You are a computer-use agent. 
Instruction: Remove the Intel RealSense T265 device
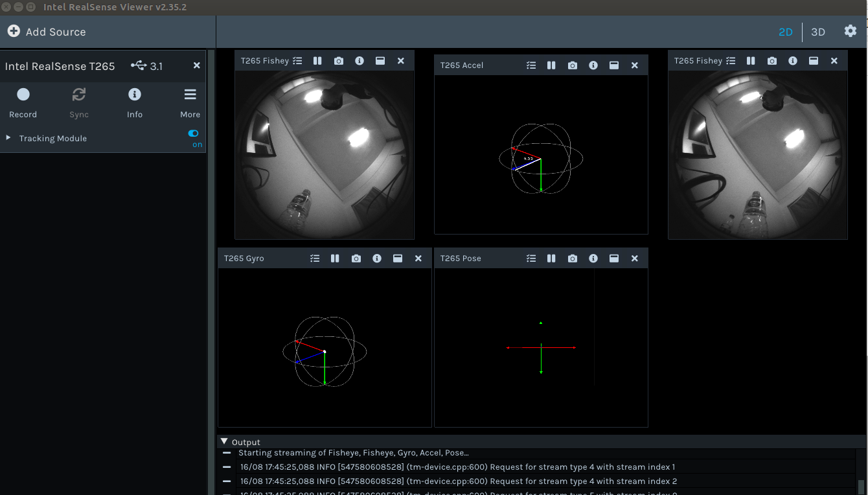[197, 65]
